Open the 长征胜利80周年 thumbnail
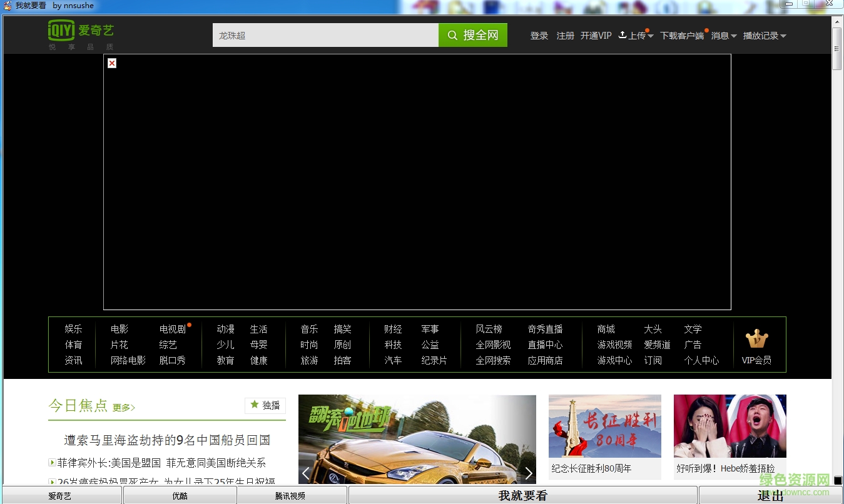844x504 pixels. (x=604, y=426)
